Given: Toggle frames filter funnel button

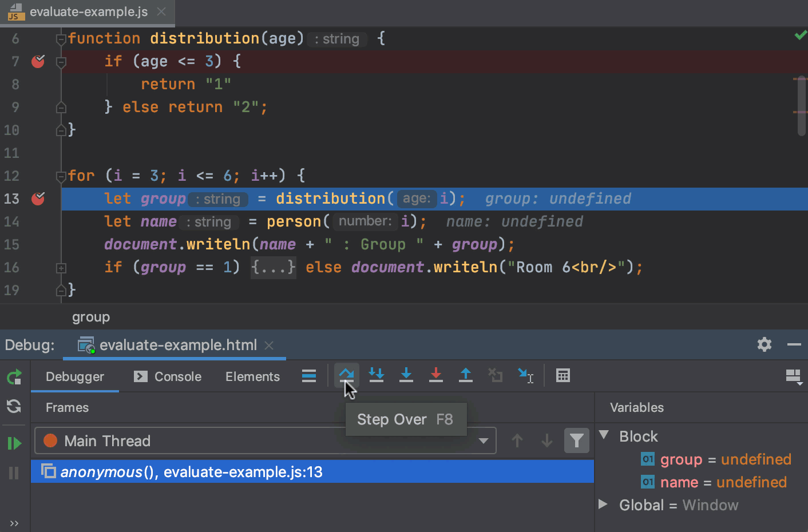Looking at the screenshot, I should 577,440.
